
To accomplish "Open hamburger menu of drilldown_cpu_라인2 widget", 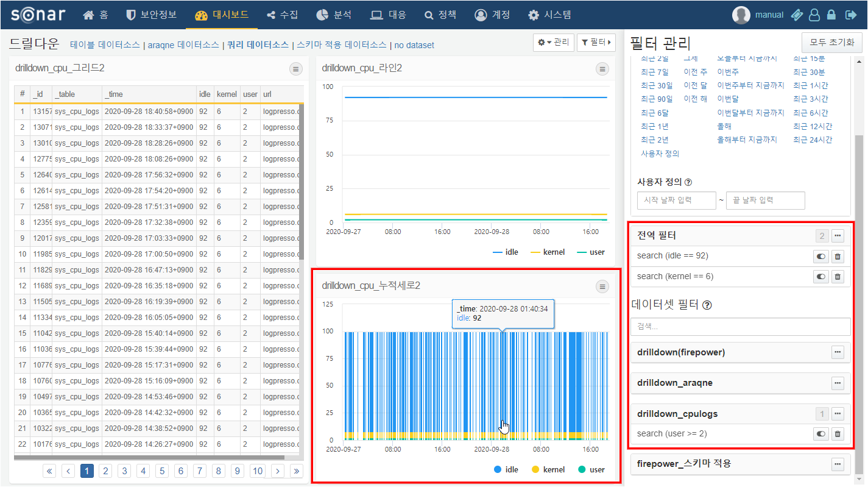I will (602, 69).
